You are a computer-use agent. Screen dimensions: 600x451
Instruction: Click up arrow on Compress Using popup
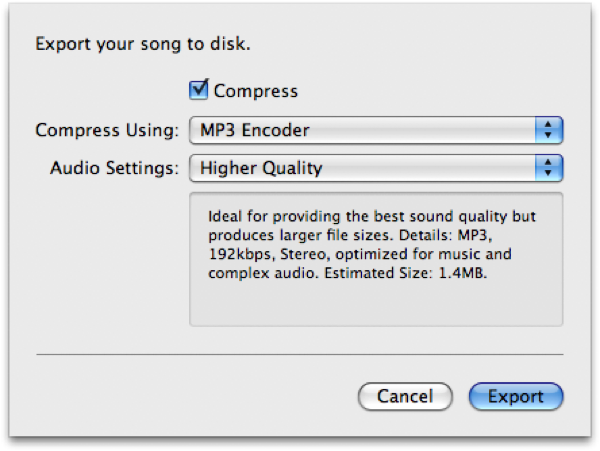(x=548, y=124)
